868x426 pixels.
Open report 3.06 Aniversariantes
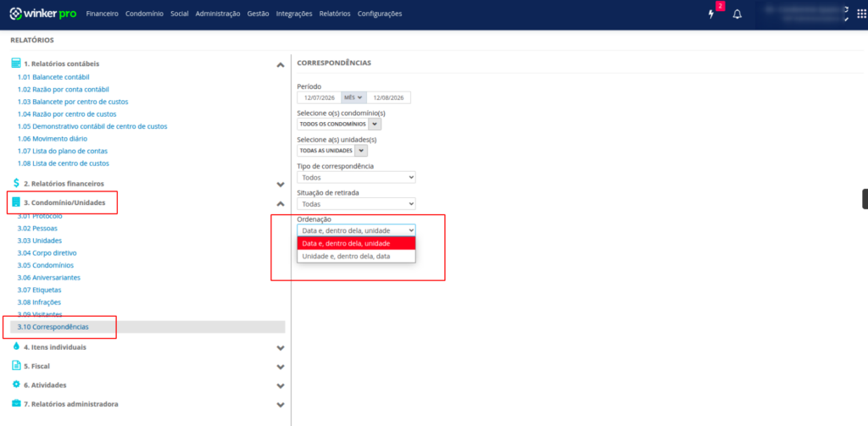48,277
